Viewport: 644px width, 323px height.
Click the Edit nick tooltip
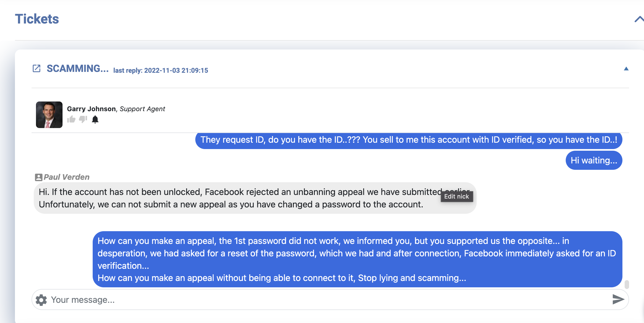coord(457,196)
